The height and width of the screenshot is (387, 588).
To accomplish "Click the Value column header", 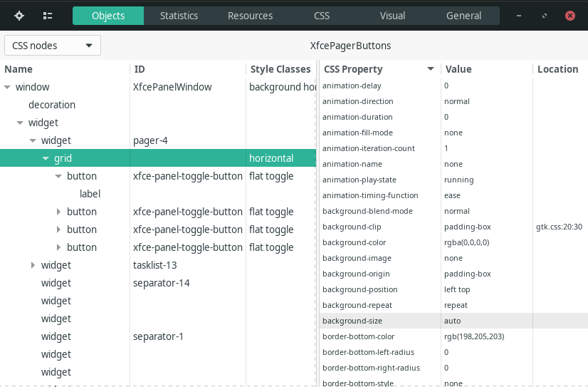I will pos(487,69).
